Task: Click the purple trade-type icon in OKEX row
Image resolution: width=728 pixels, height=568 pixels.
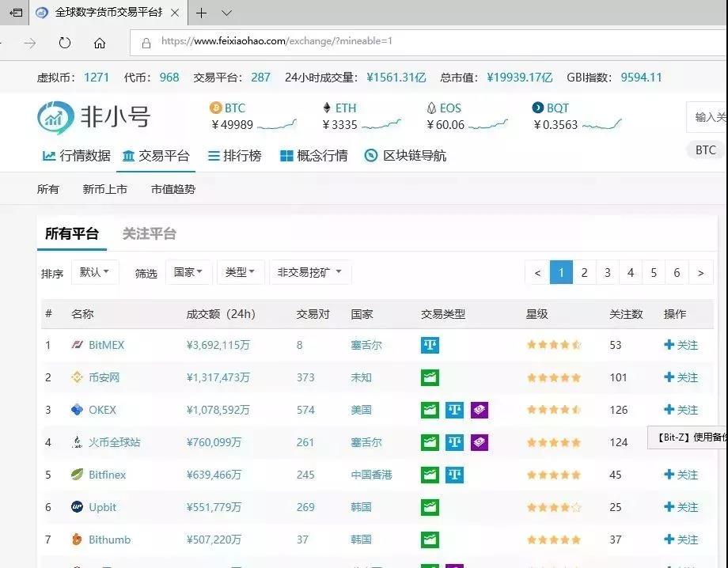Action: [479, 410]
